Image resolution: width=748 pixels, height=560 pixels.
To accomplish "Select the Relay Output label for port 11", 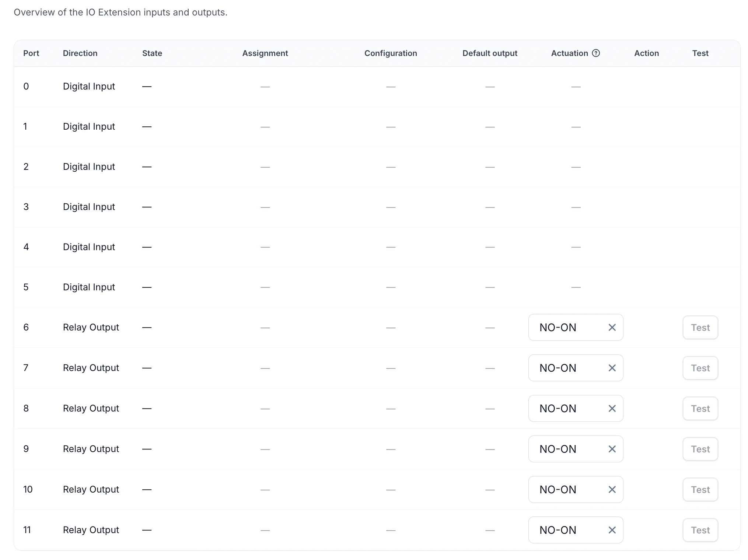I will (x=91, y=530).
